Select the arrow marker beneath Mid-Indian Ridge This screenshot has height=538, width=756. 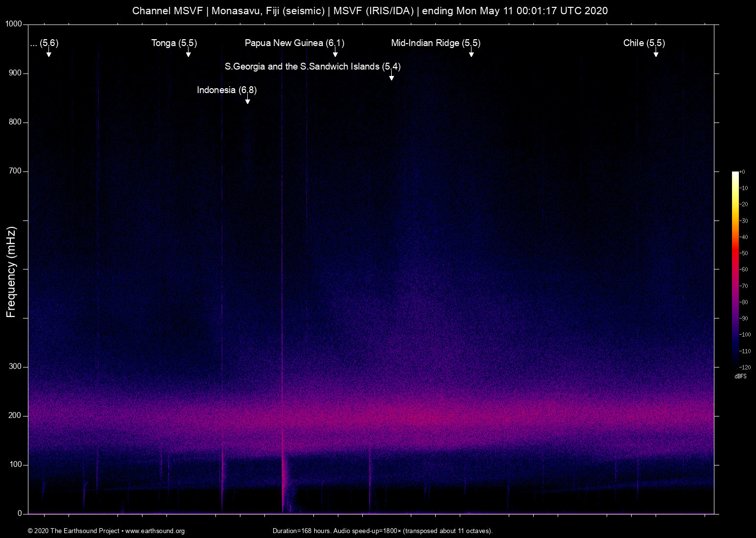(472, 53)
